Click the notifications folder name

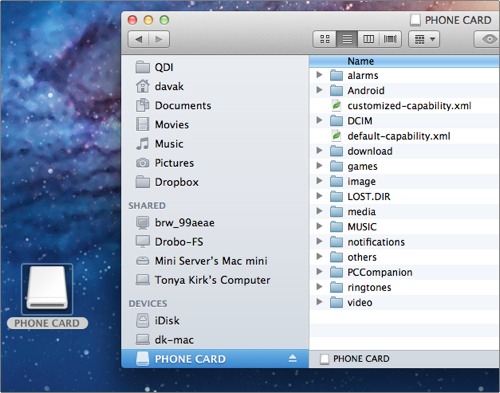click(x=376, y=242)
